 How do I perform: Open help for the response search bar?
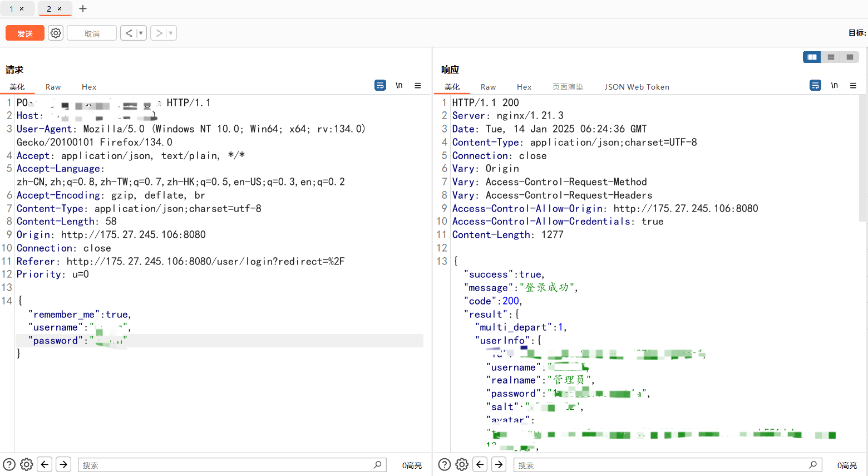pyautogui.click(x=445, y=464)
